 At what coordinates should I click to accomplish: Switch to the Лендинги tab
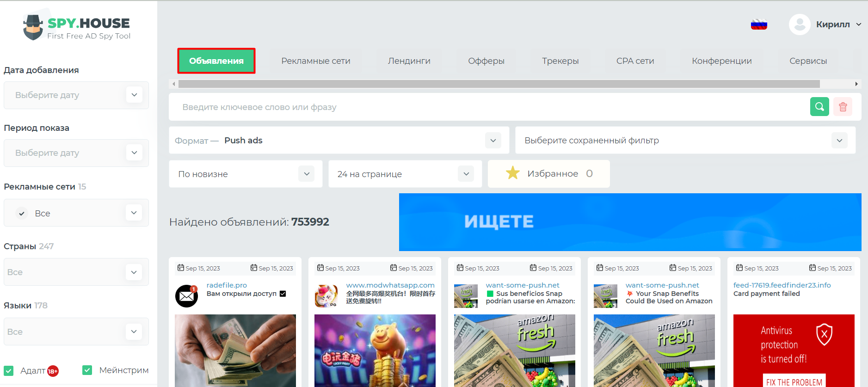(x=409, y=61)
